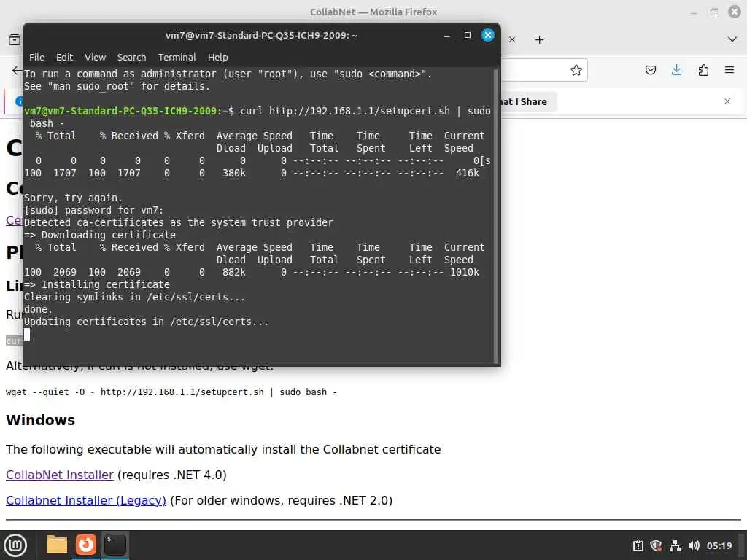
Task: Bookmark this page with the star icon
Action: point(576,71)
